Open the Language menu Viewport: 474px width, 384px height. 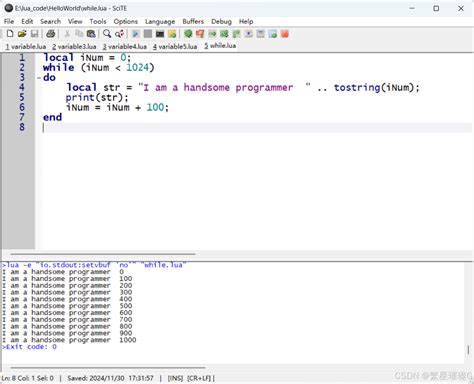pos(160,22)
